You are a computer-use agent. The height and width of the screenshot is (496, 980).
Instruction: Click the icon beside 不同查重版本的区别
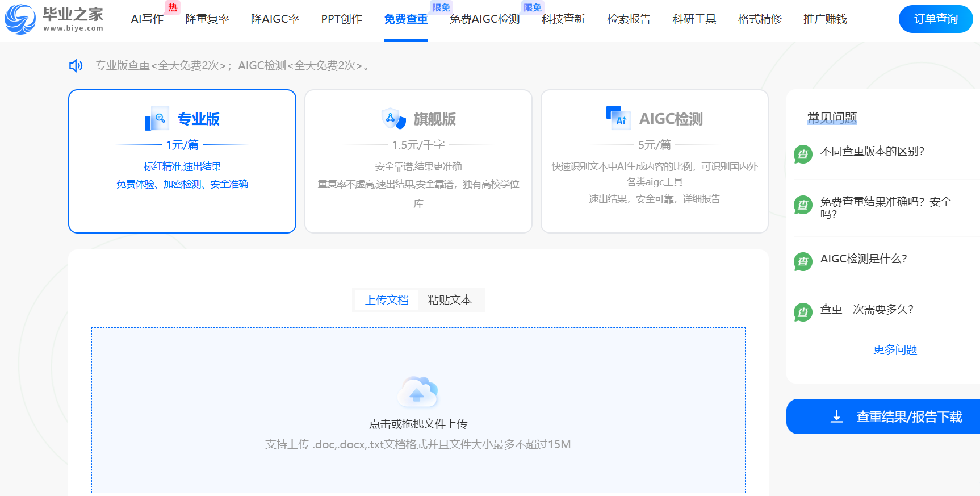coord(803,154)
